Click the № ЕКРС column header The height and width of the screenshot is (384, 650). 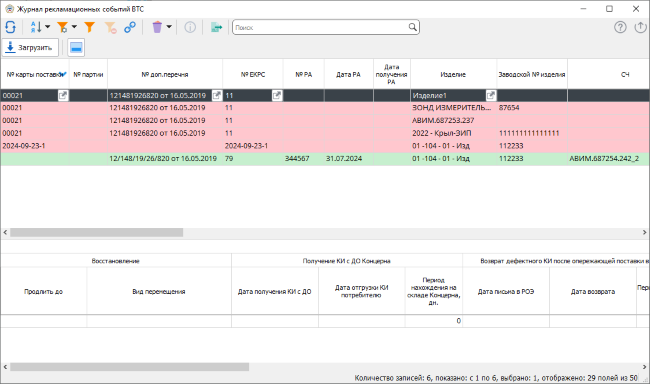click(253, 75)
